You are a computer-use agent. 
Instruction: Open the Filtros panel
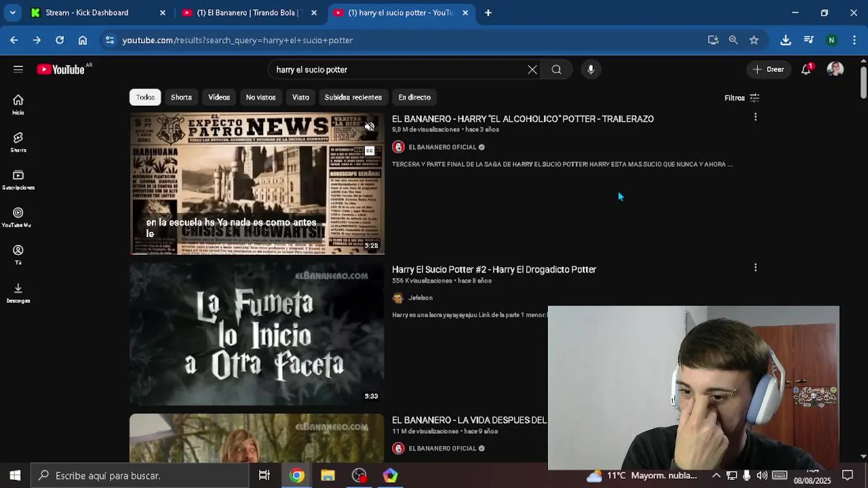point(742,98)
